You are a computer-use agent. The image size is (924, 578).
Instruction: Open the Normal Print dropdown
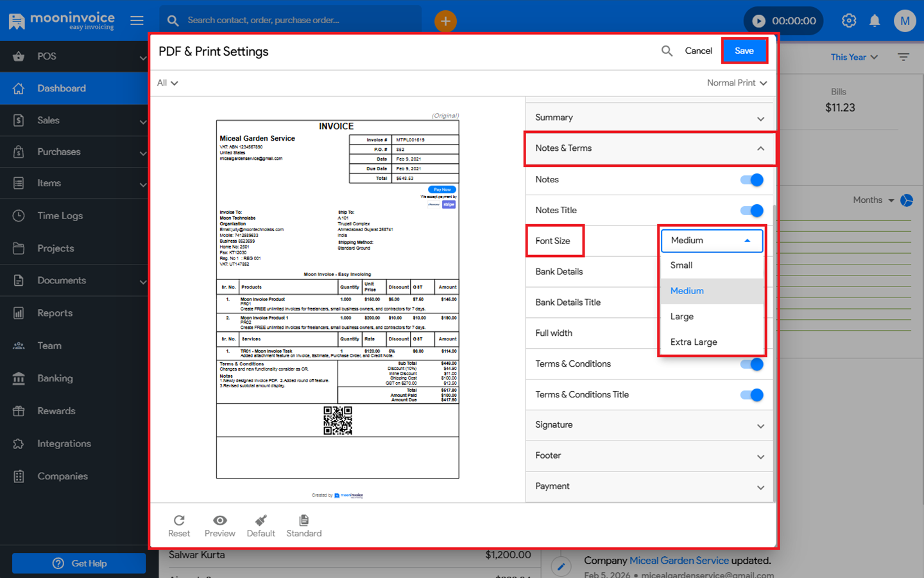tap(737, 83)
